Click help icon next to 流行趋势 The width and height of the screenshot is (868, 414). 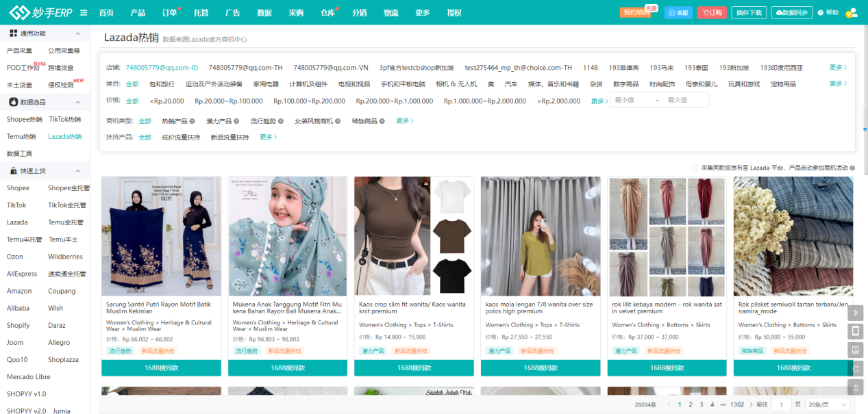coord(280,121)
